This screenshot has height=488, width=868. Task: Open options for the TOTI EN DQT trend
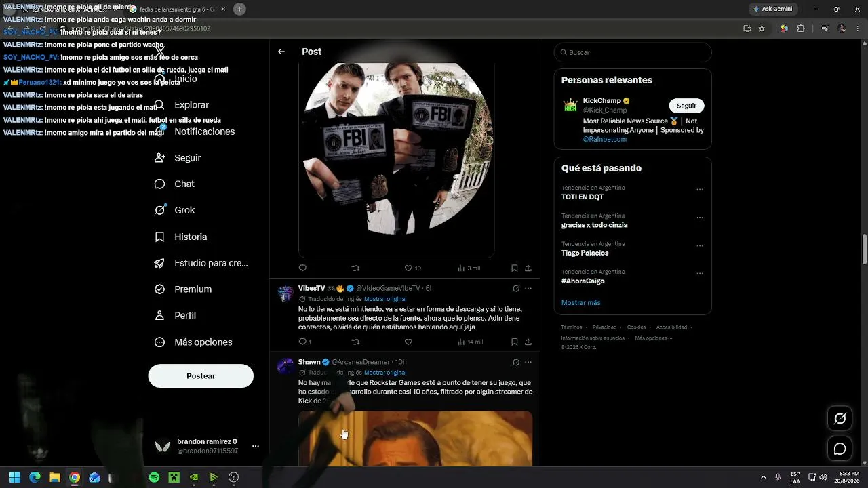pos(700,190)
